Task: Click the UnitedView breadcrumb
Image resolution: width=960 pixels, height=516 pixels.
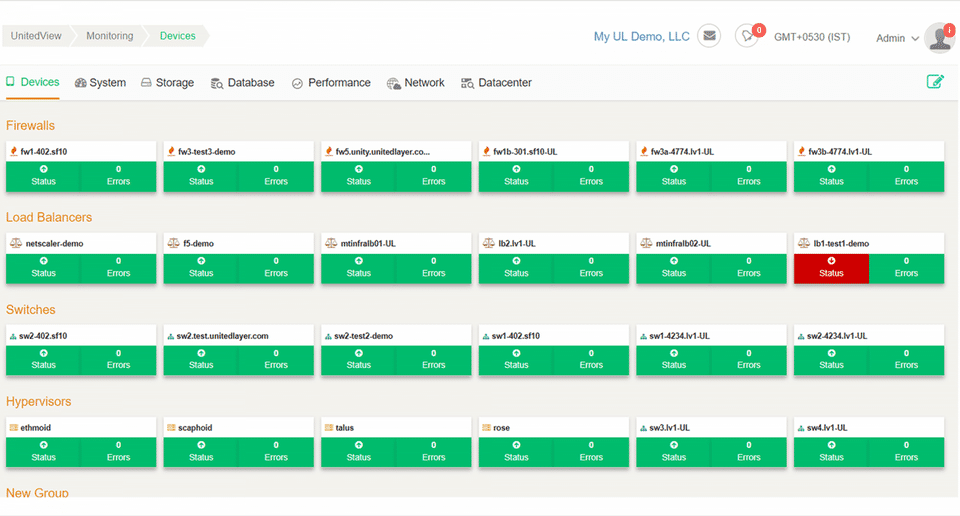Action: [36, 36]
